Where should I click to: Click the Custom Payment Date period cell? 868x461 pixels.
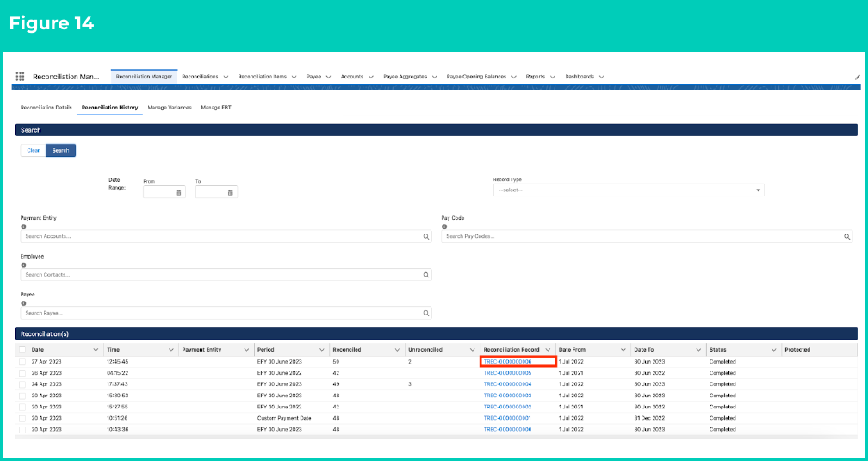pyautogui.click(x=284, y=418)
